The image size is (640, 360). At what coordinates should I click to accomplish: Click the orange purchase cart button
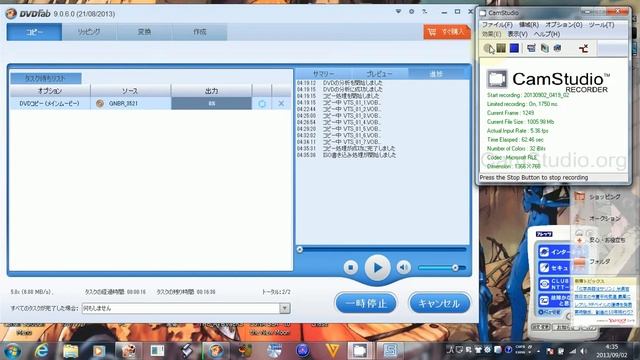447,32
